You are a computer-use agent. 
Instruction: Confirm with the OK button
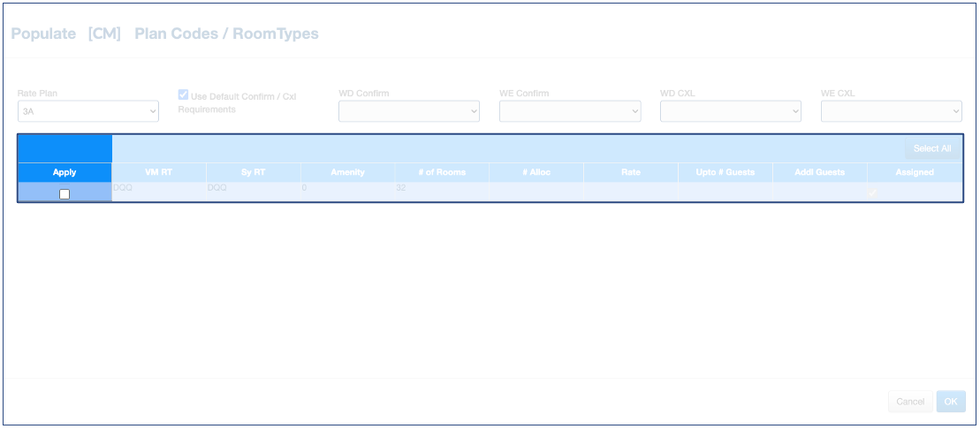point(951,402)
